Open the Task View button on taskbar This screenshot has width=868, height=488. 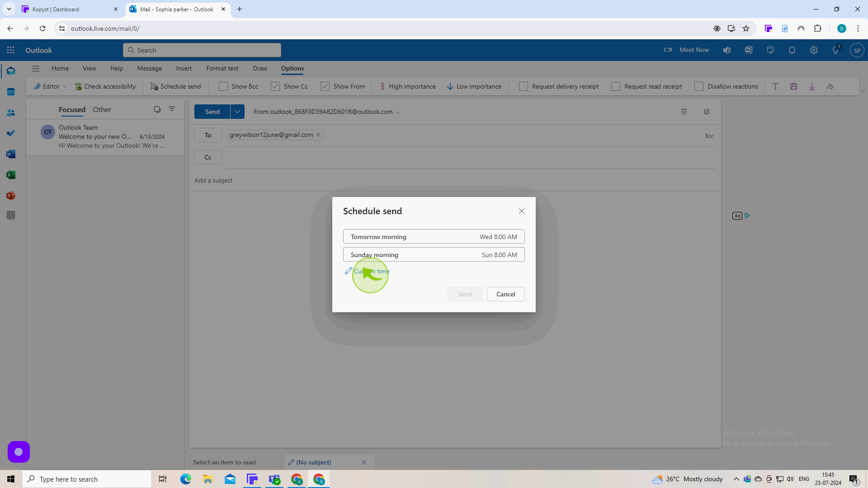click(163, 479)
